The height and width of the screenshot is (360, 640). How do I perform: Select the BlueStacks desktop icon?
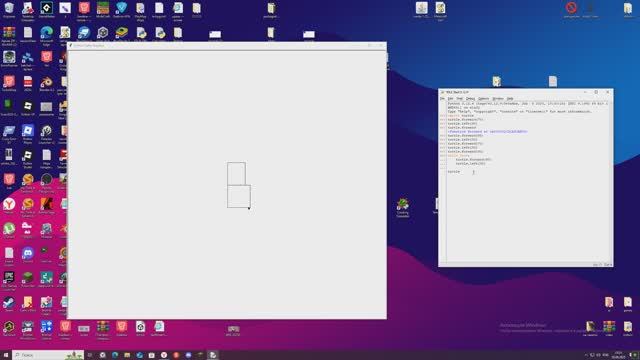[121, 34]
